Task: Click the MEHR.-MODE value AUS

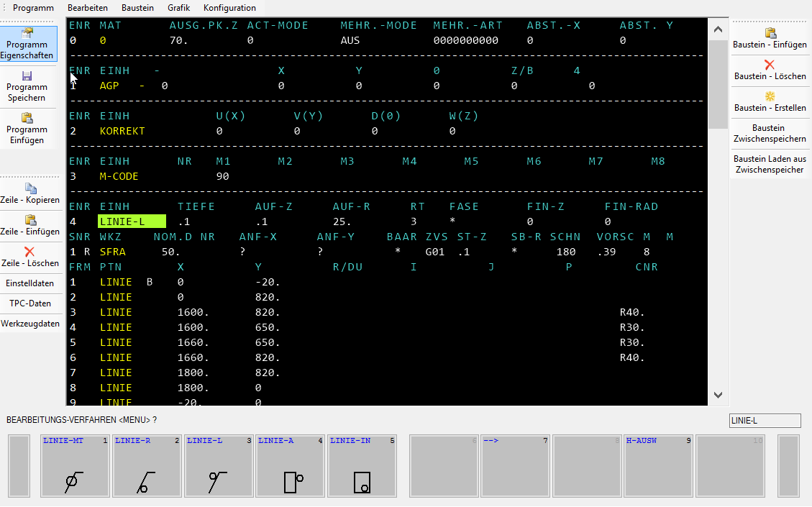Action: 350,40
